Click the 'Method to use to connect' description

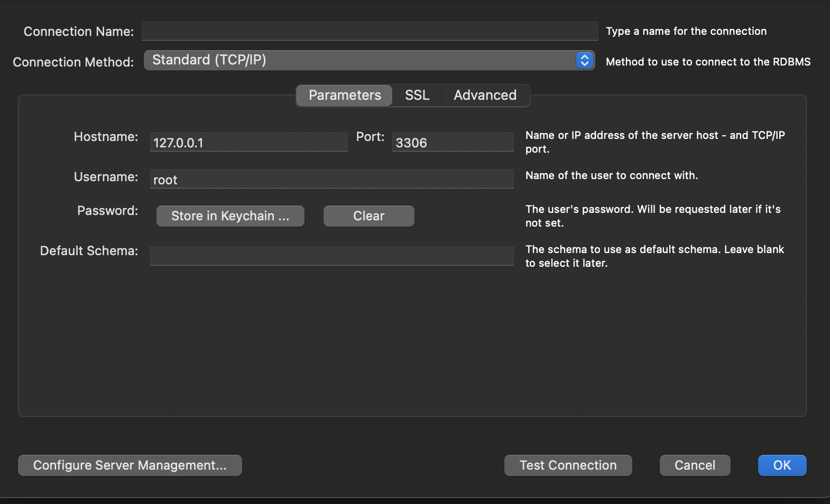(x=708, y=62)
